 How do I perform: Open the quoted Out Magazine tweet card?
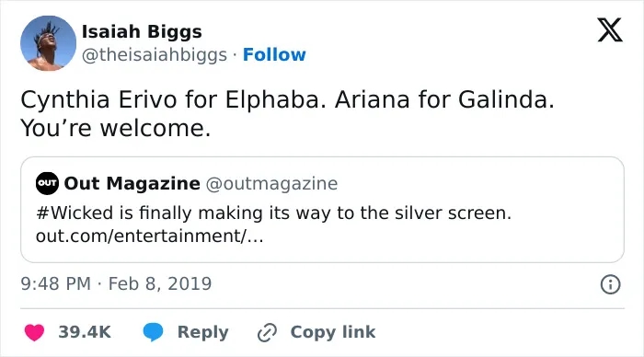[x=322, y=210]
